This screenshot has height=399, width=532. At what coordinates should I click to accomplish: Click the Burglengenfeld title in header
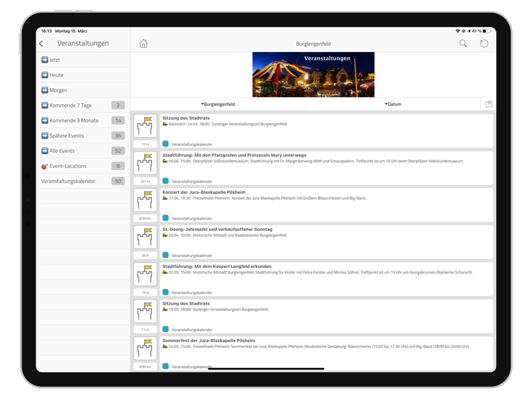tap(313, 44)
